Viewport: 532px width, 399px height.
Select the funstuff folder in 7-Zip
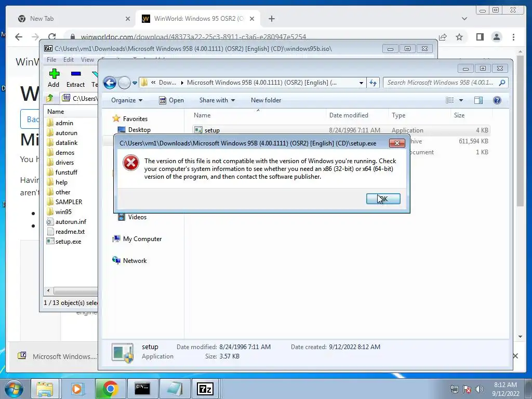(x=66, y=172)
